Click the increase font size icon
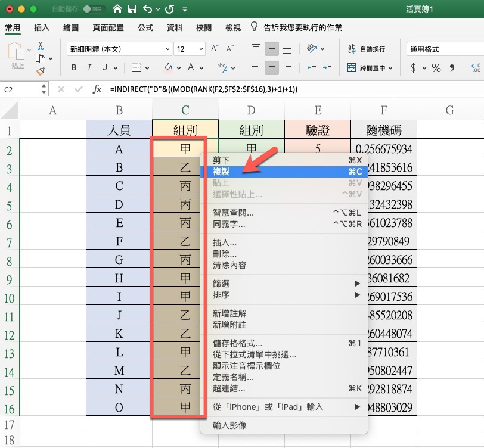Image resolution: width=484 pixels, height=448 pixels. pyautogui.click(x=215, y=49)
